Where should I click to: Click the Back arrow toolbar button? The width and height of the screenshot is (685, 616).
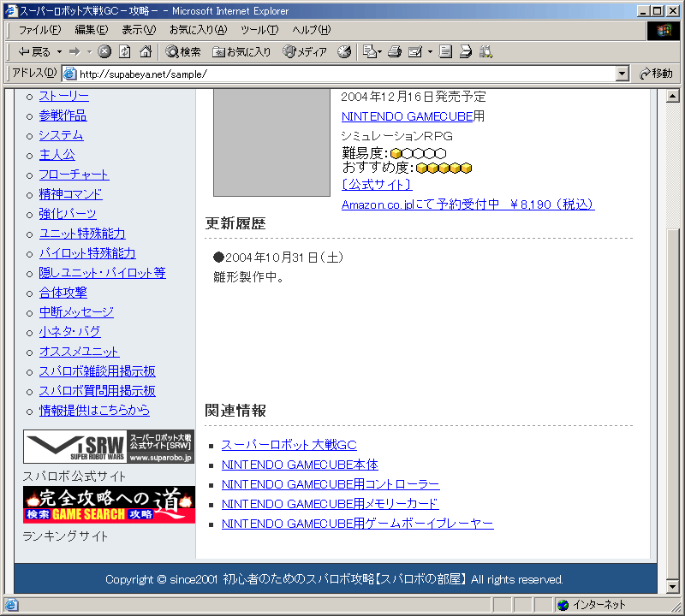tap(34, 52)
